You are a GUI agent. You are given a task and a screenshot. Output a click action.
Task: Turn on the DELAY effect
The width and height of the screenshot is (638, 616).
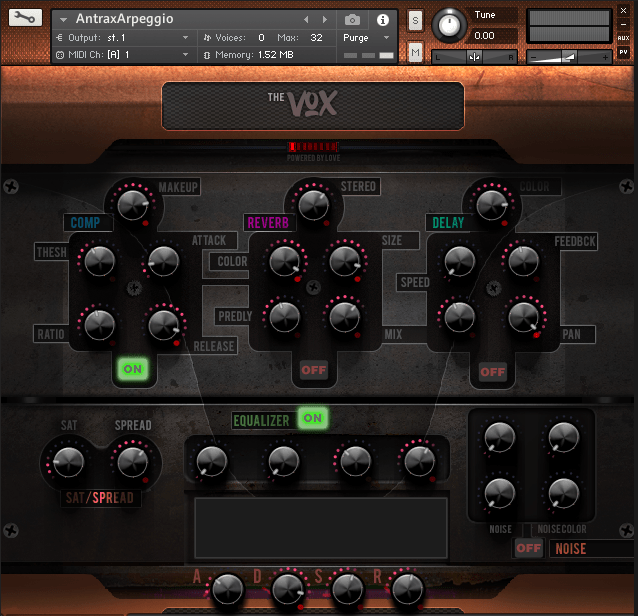493,371
